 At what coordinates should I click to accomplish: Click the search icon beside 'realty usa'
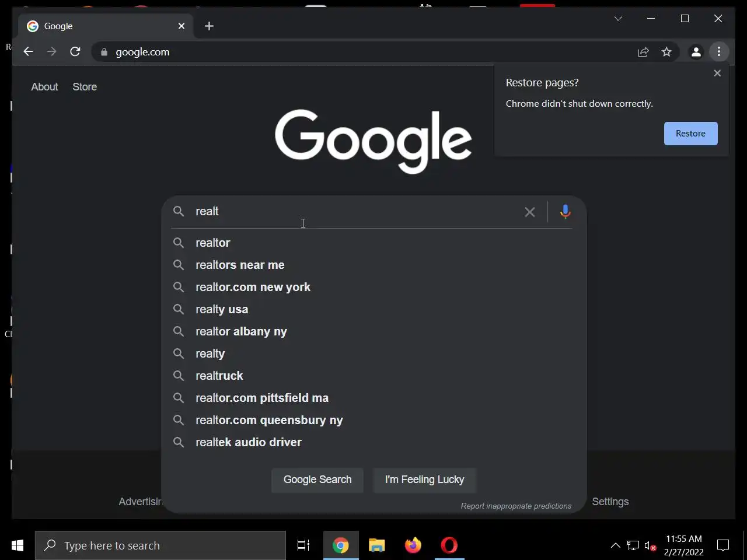(179, 309)
